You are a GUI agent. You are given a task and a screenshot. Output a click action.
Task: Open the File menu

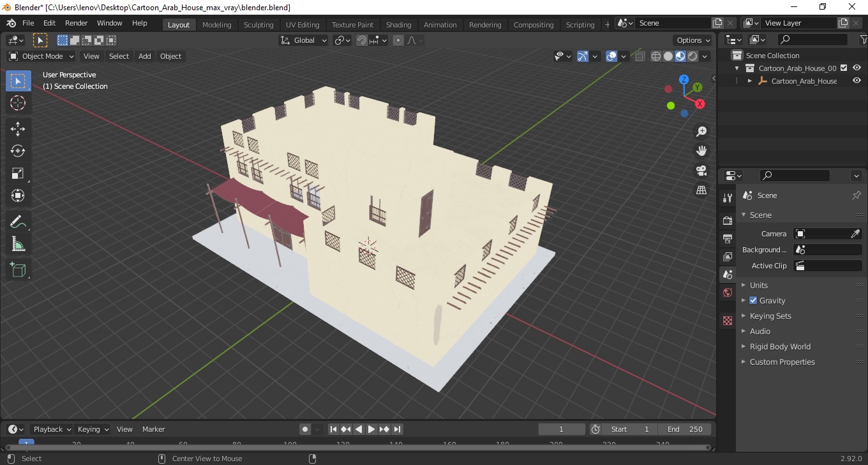pos(28,23)
